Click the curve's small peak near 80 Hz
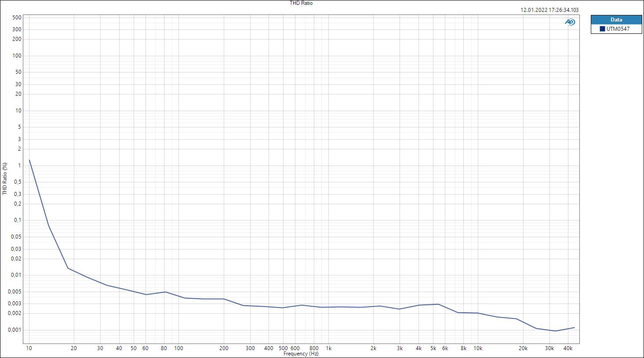Viewport: 644px width, 358px height. pyautogui.click(x=165, y=292)
